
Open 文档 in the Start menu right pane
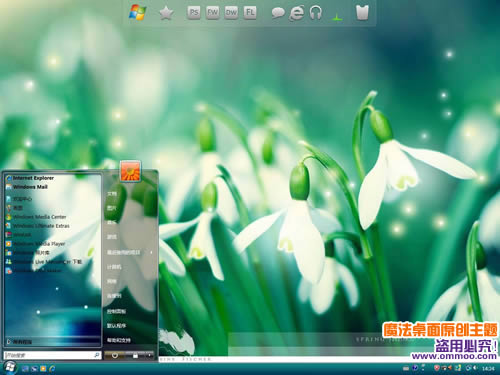[x=112, y=194]
